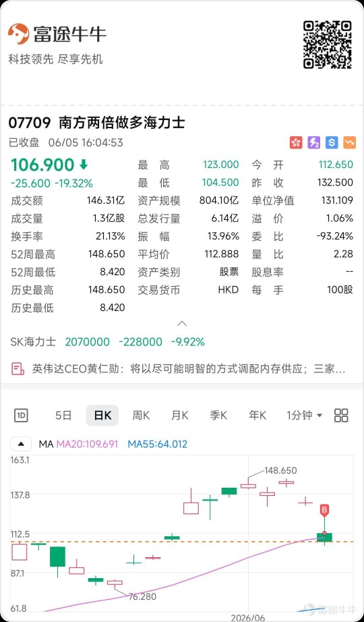Open the Nvidia CEO Jensen Huang news headline
This screenshot has height=622, width=364.
pyautogui.click(x=189, y=369)
